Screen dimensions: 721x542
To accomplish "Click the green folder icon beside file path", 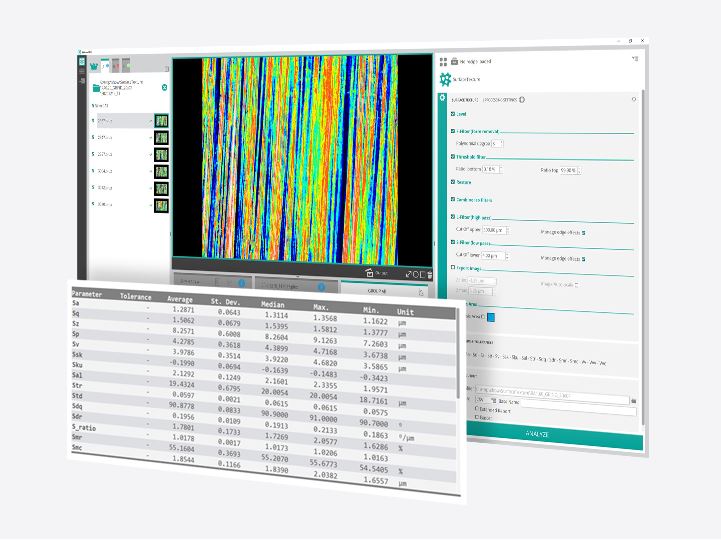I will point(96,88).
